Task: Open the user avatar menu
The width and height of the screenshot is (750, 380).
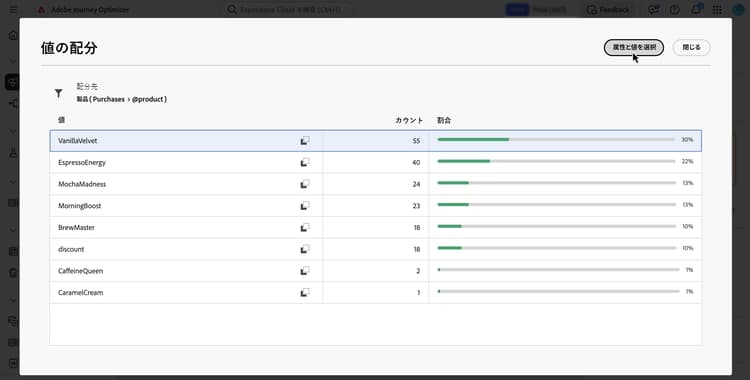Action: click(x=739, y=10)
